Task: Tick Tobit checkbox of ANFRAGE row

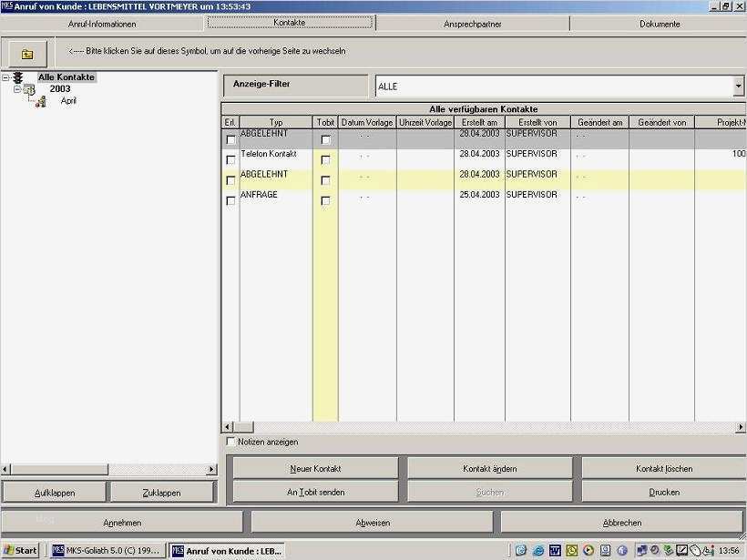Action: coord(325,201)
